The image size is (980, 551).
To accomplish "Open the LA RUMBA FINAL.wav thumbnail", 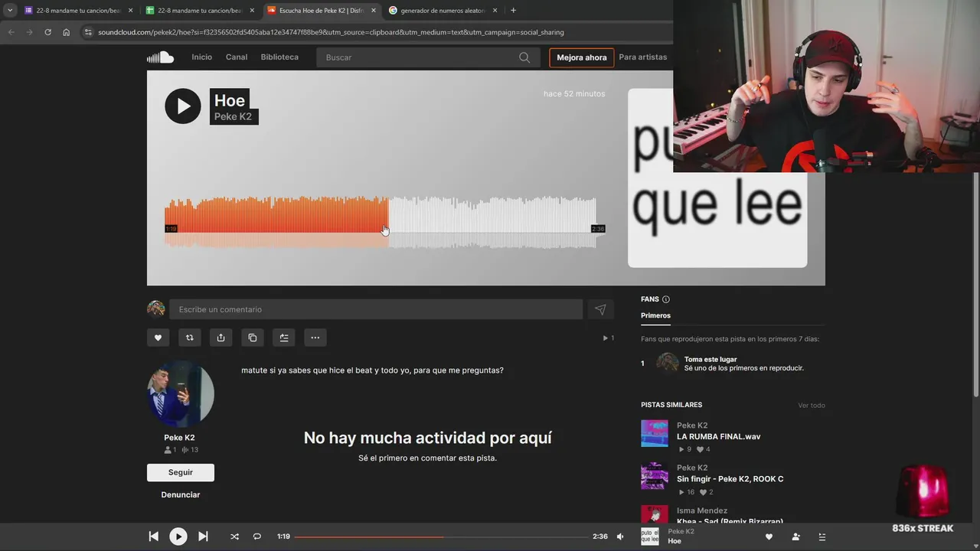I will click(x=655, y=433).
